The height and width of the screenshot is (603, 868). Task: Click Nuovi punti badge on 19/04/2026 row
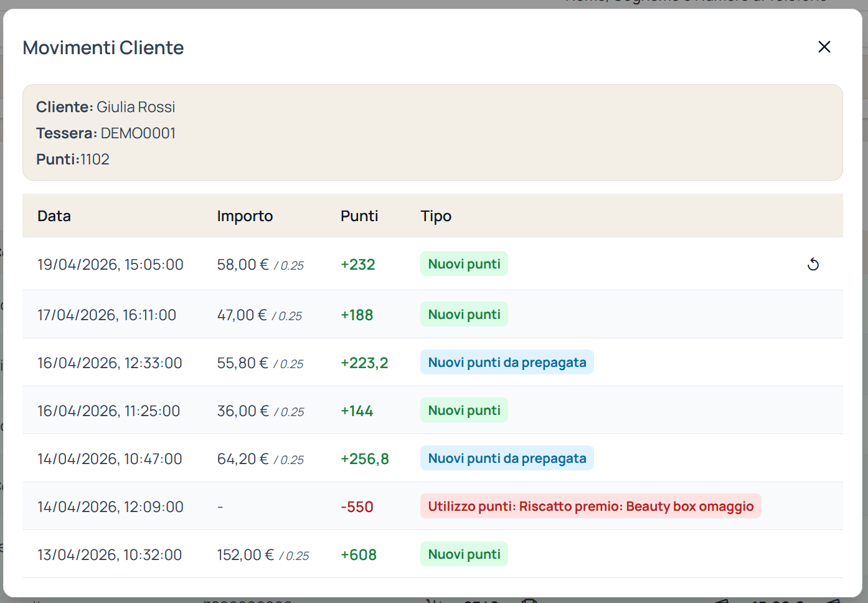point(464,264)
